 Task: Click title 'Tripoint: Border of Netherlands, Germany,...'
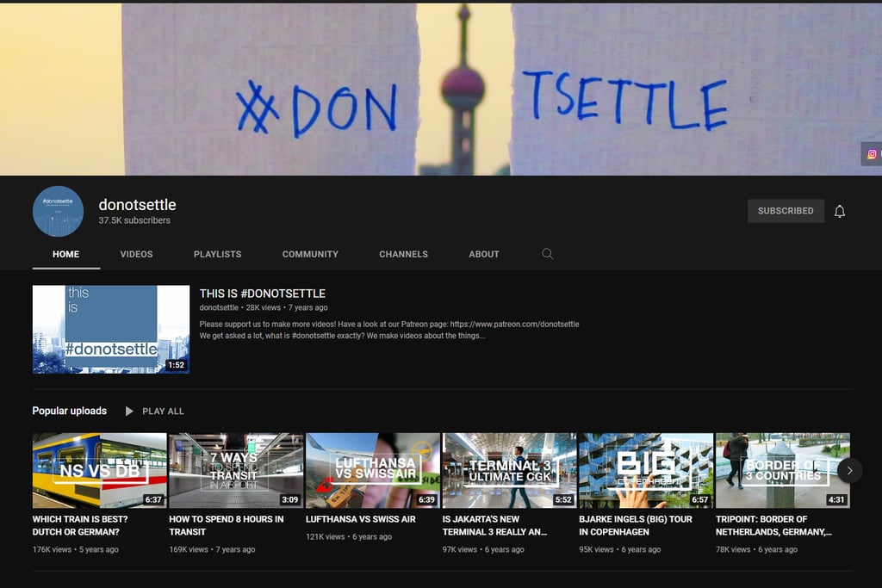[773, 526]
